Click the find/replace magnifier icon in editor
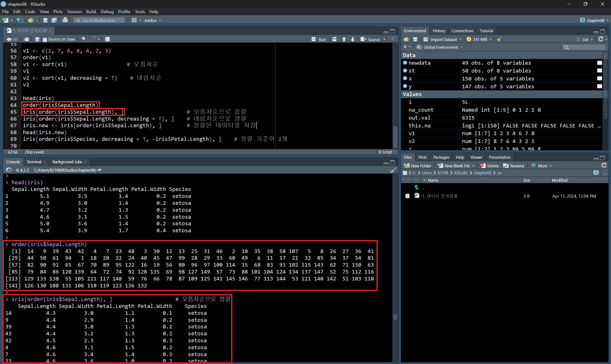Viewport: 611px width, 364px height. (x=84, y=39)
